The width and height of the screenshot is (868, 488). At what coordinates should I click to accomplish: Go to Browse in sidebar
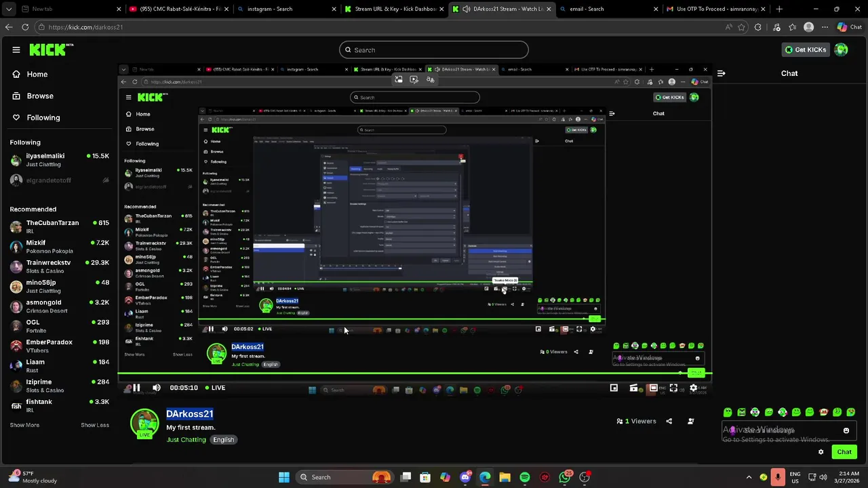(33, 96)
